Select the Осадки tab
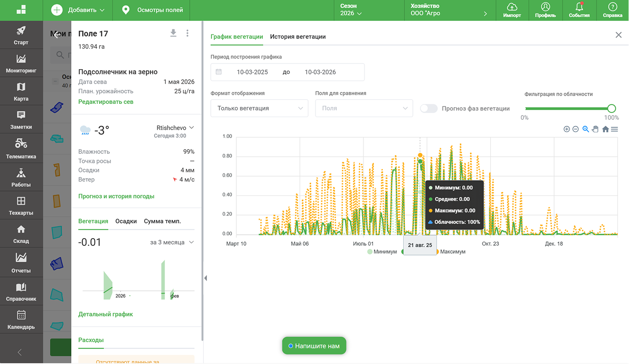Screen dimensions: 629x364 tap(126, 221)
